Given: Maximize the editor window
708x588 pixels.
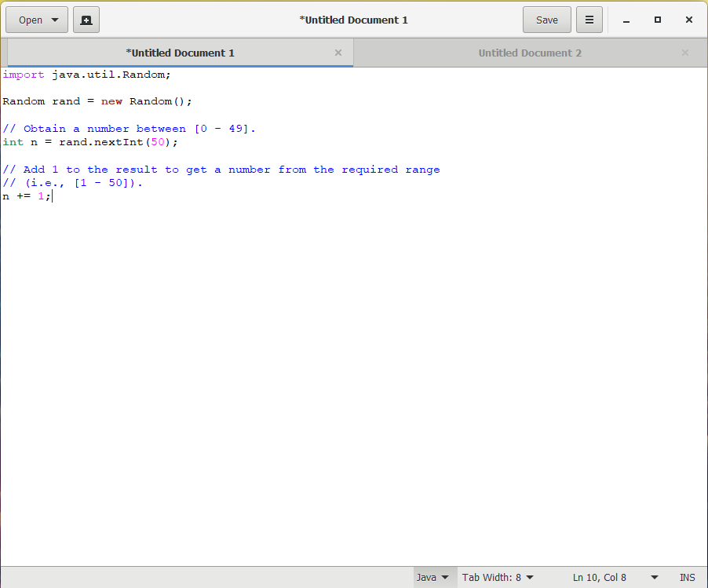Looking at the screenshot, I should point(658,20).
